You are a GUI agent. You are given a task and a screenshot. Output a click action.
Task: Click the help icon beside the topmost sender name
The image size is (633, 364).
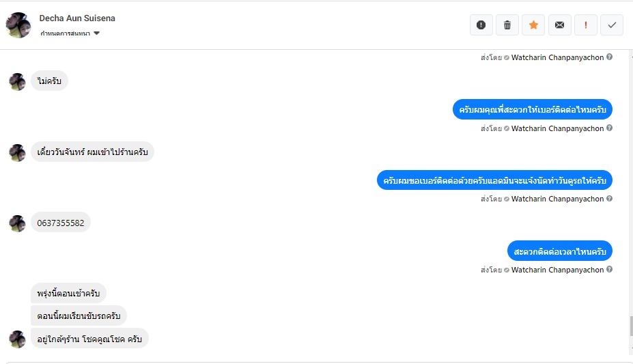(609, 57)
